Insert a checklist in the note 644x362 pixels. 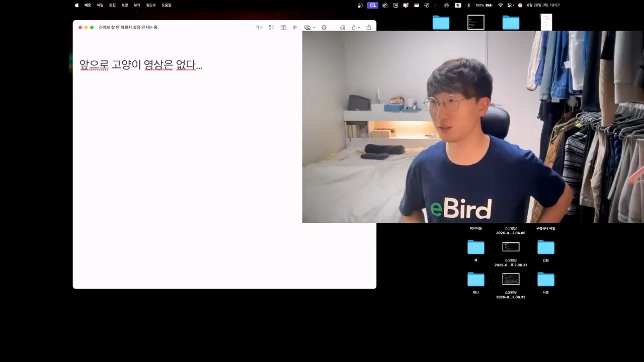tap(271, 28)
